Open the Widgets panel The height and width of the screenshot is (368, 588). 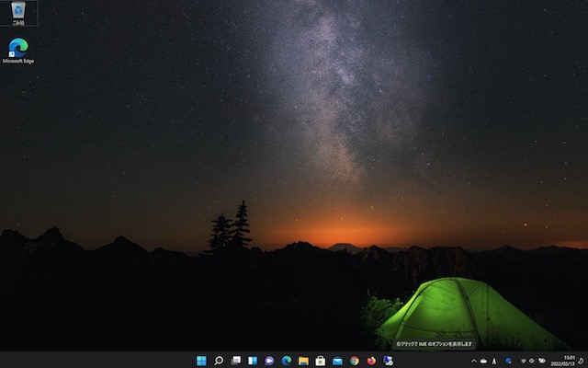(253, 361)
